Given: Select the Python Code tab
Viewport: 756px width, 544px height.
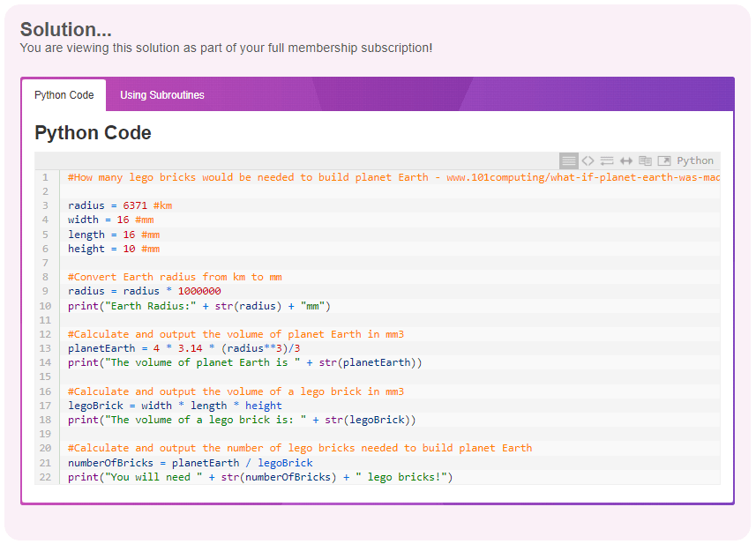Looking at the screenshot, I should pyautogui.click(x=64, y=95).
